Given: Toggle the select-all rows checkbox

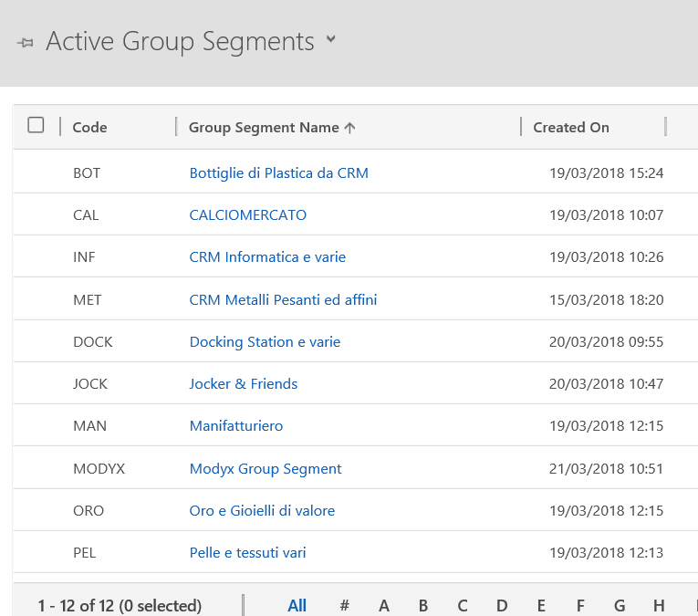Looking at the screenshot, I should click(x=36, y=126).
